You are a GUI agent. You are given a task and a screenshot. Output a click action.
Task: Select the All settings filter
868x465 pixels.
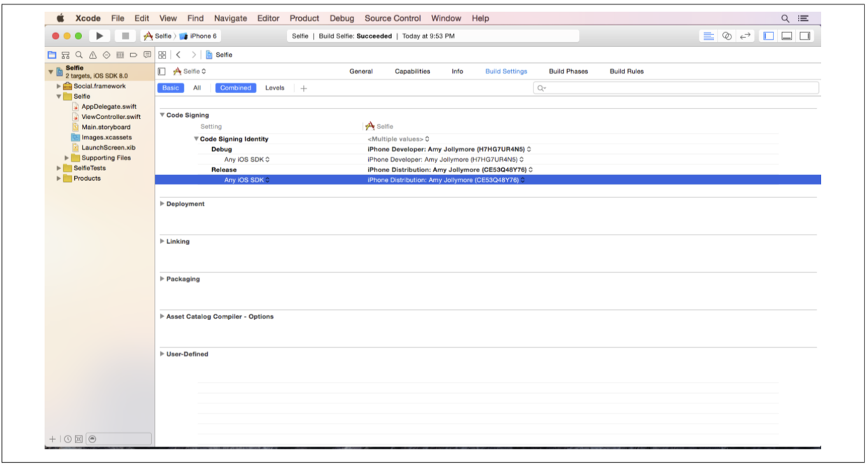point(197,88)
